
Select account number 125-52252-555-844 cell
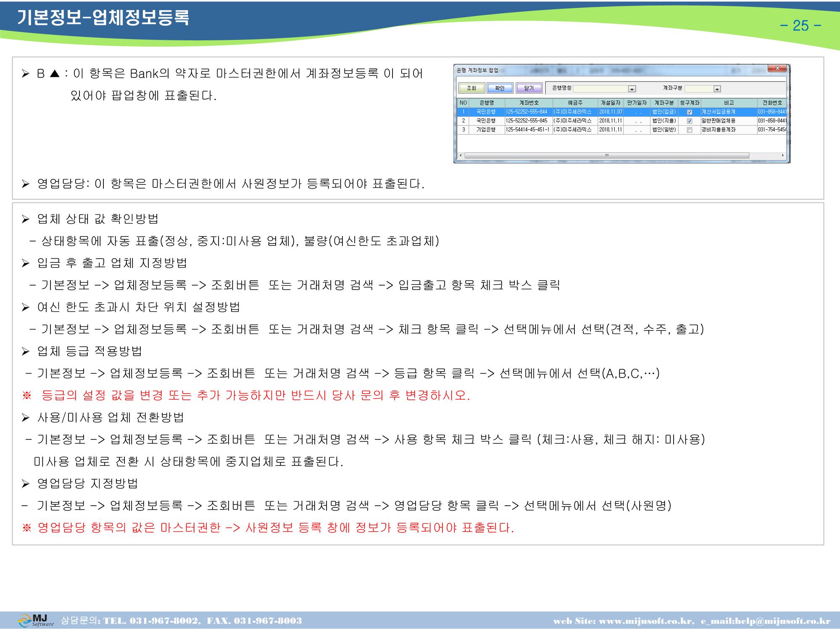(x=529, y=112)
